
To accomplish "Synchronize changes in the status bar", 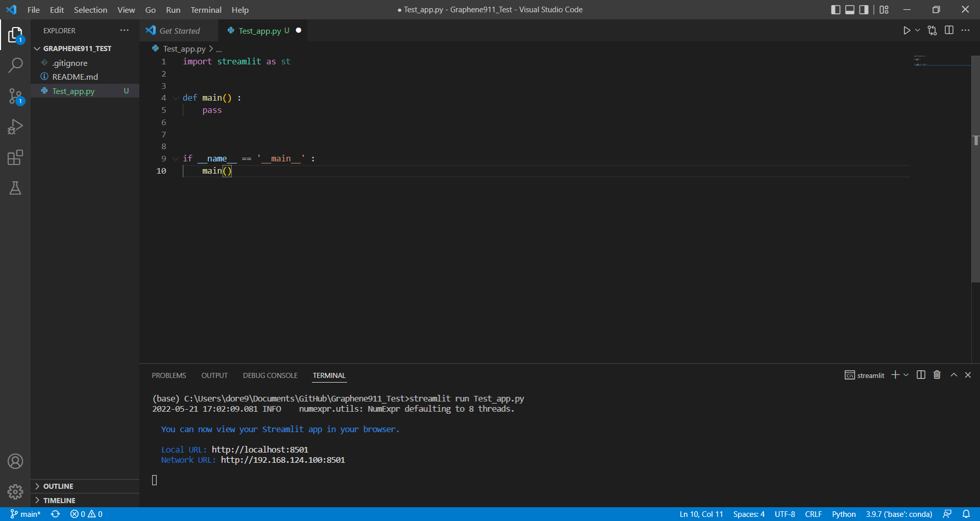I will [56, 514].
